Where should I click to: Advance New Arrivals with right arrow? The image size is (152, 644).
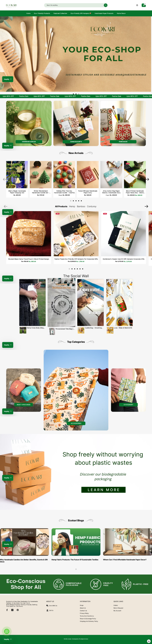click(x=147, y=179)
